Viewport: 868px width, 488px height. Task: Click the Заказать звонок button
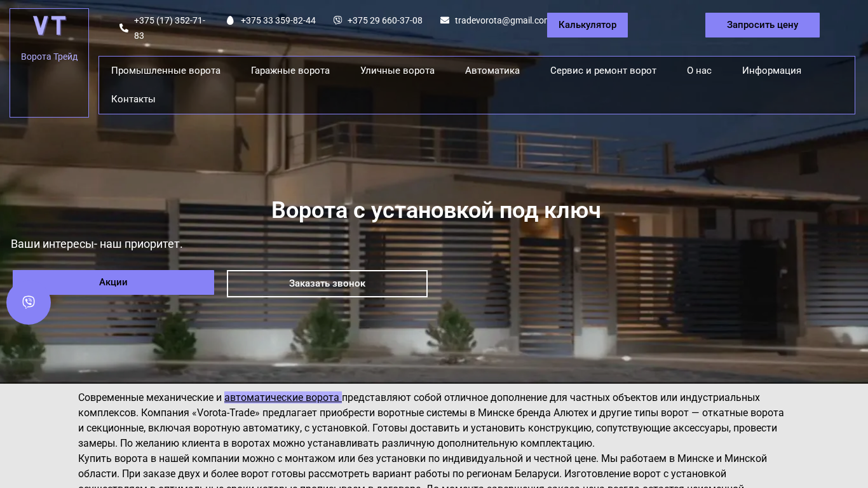[x=327, y=283]
